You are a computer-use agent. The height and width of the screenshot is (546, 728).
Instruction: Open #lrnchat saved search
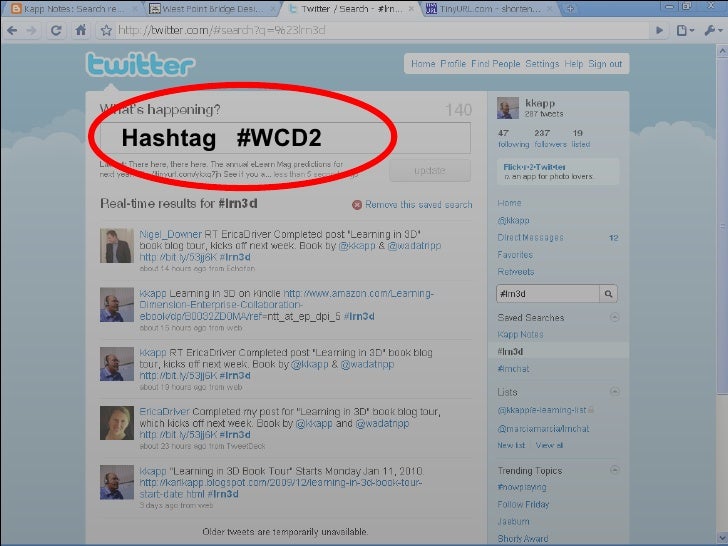coord(513,369)
